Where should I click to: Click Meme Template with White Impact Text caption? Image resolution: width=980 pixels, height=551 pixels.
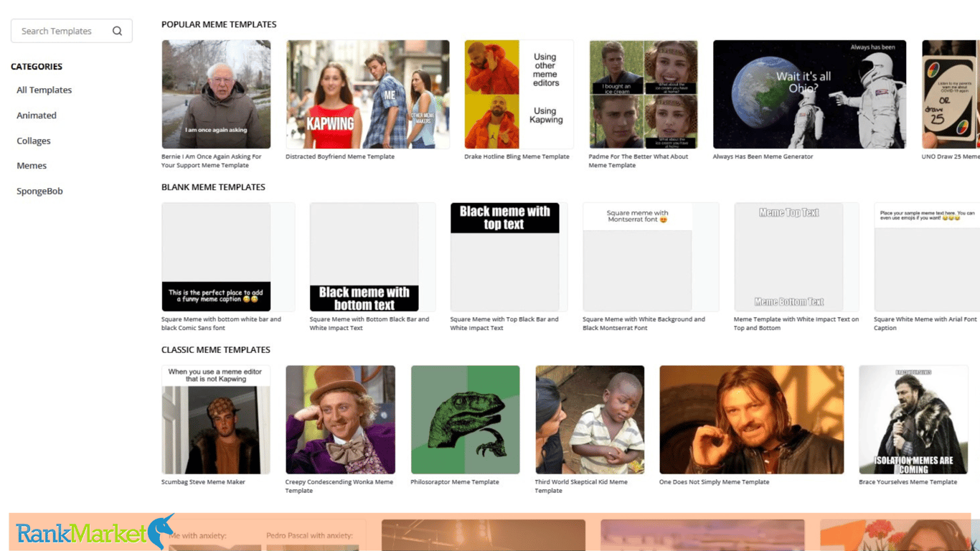(796, 324)
